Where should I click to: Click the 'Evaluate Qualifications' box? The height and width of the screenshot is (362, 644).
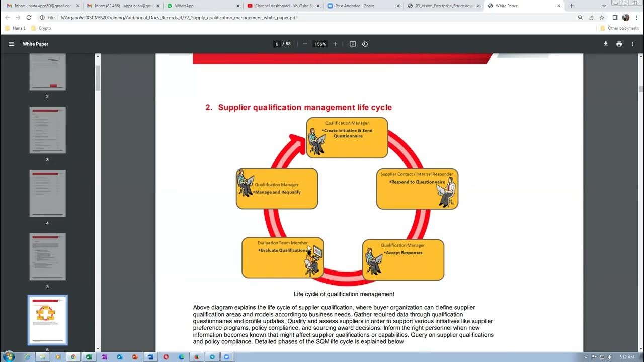282,257
